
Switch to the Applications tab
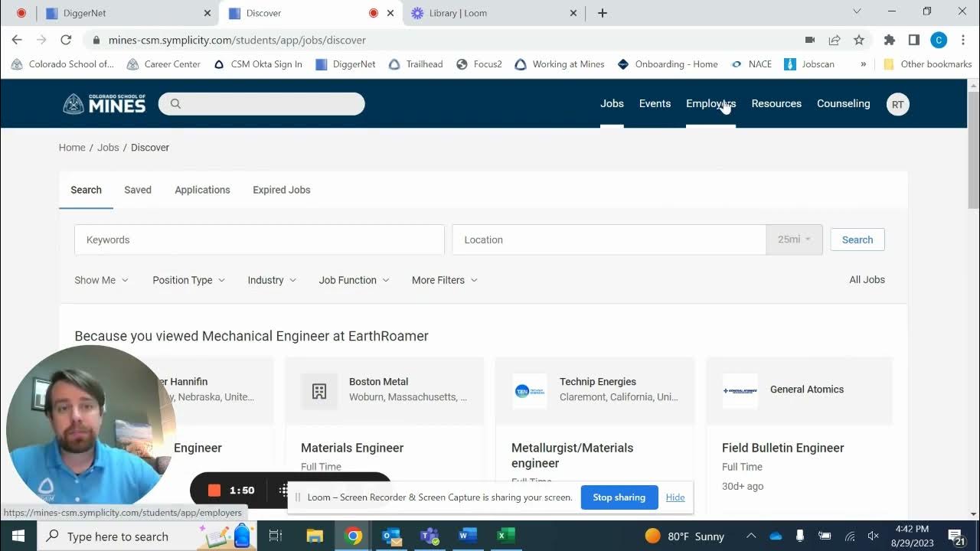pos(202,190)
